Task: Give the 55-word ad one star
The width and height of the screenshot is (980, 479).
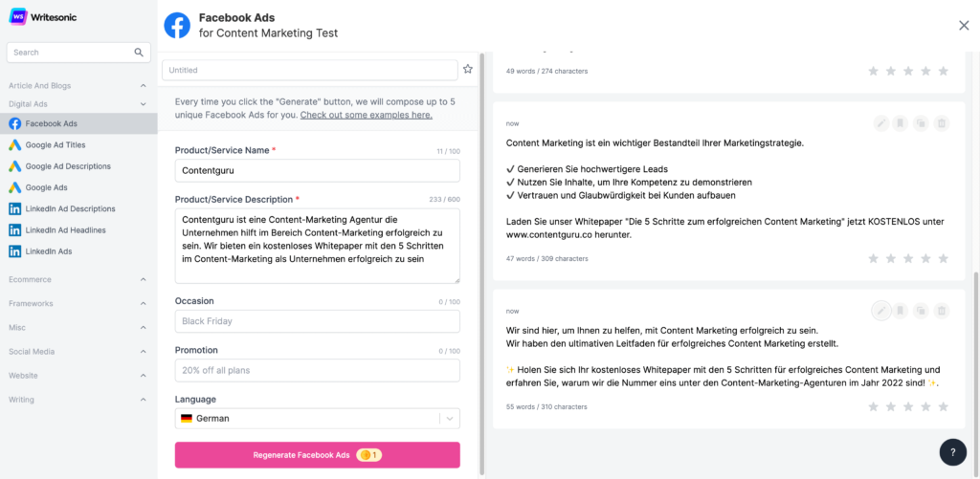Action: pos(874,406)
